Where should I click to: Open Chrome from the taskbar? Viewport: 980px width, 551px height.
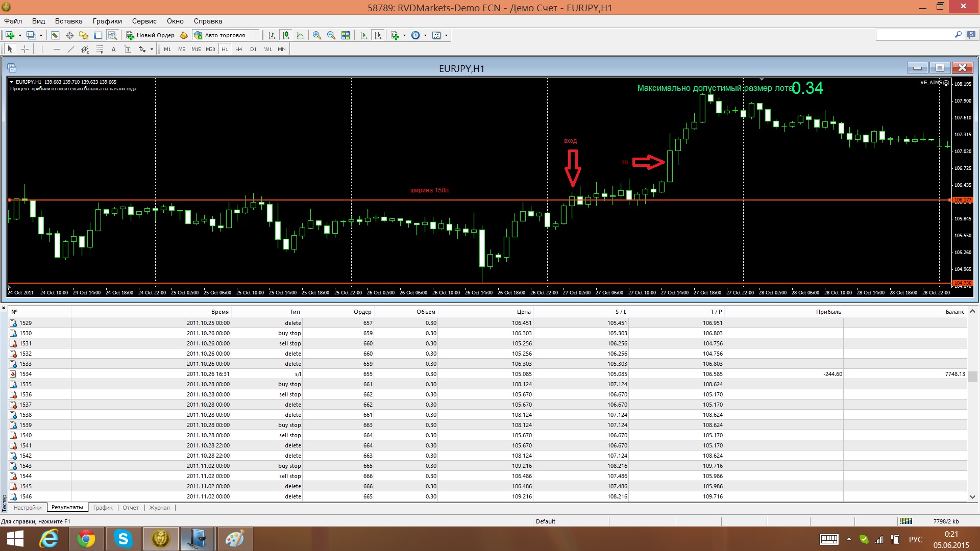tap(86, 539)
